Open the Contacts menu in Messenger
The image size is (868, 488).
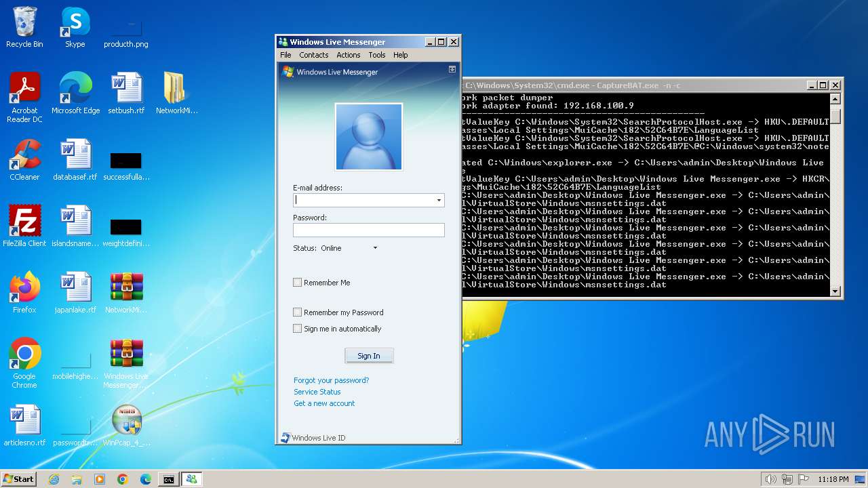(x=314, y=55)
